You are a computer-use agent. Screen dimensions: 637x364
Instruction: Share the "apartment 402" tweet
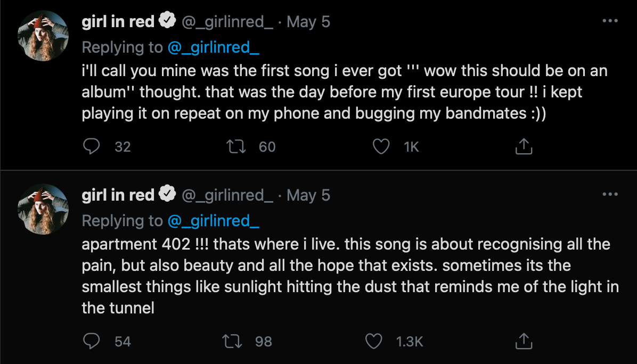tap(524, 341)
